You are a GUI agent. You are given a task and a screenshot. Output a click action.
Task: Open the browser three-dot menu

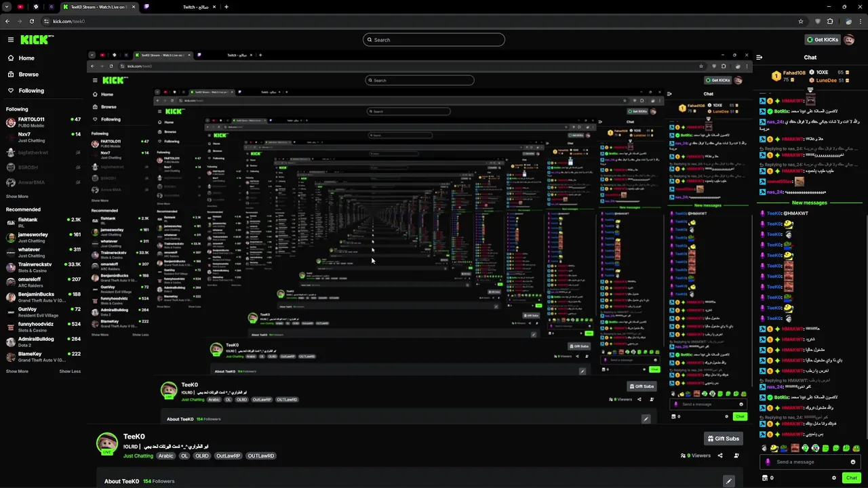860,21
